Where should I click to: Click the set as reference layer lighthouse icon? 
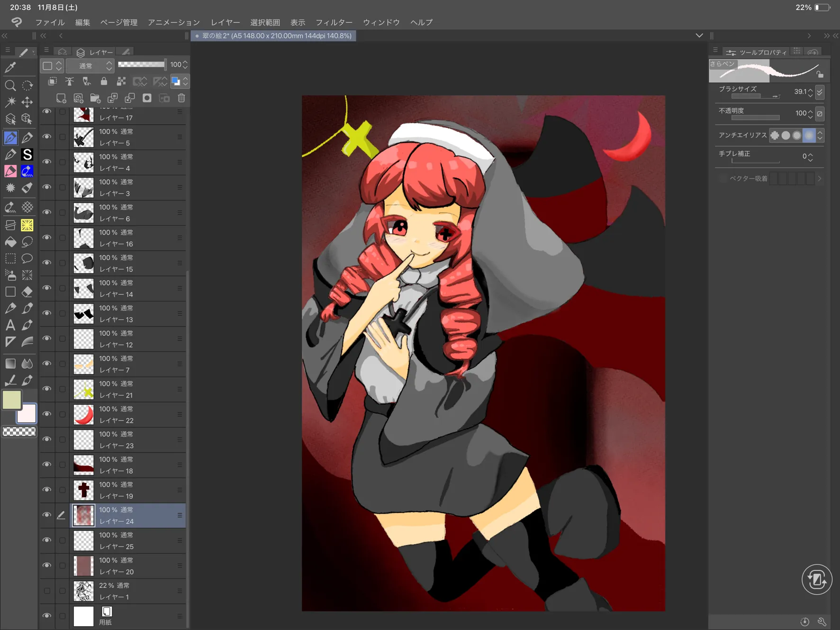(70, 82)
